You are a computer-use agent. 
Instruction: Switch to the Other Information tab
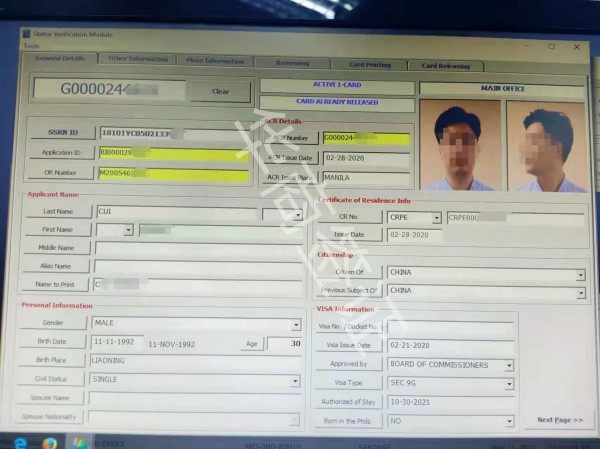pyautogui.click(x=138, y=60)
